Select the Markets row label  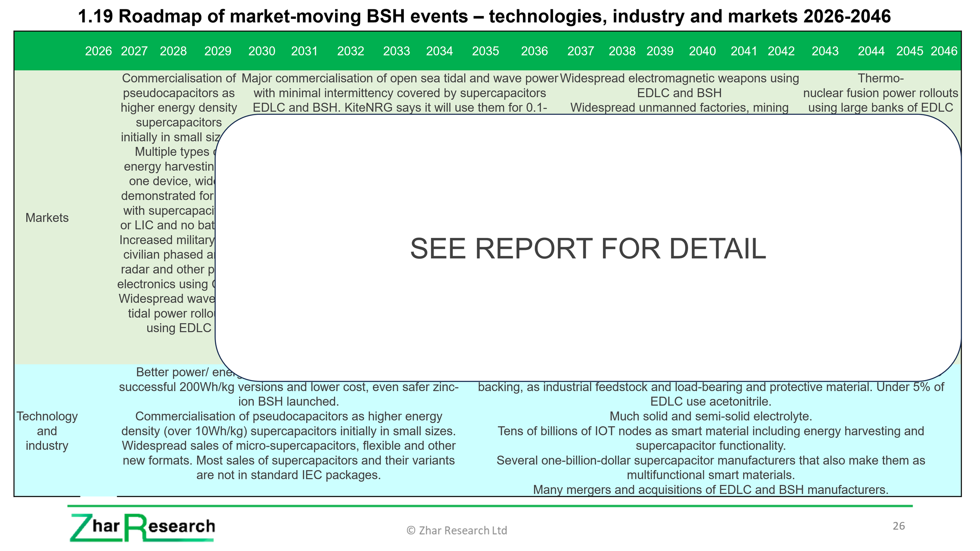[x=47, y=218]
